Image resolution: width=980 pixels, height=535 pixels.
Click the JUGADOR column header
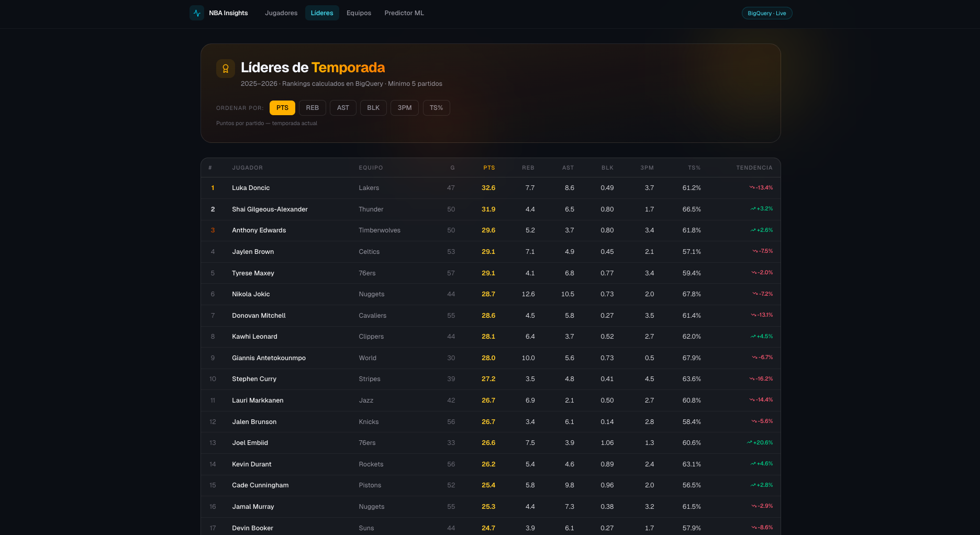[248, 168]
